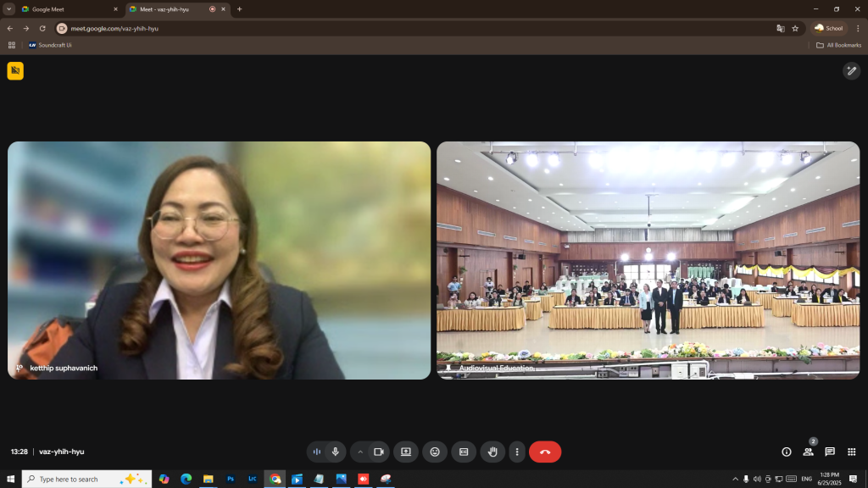Open the in-call chat panel
868x488 pixels.
(x=830, y=452)
